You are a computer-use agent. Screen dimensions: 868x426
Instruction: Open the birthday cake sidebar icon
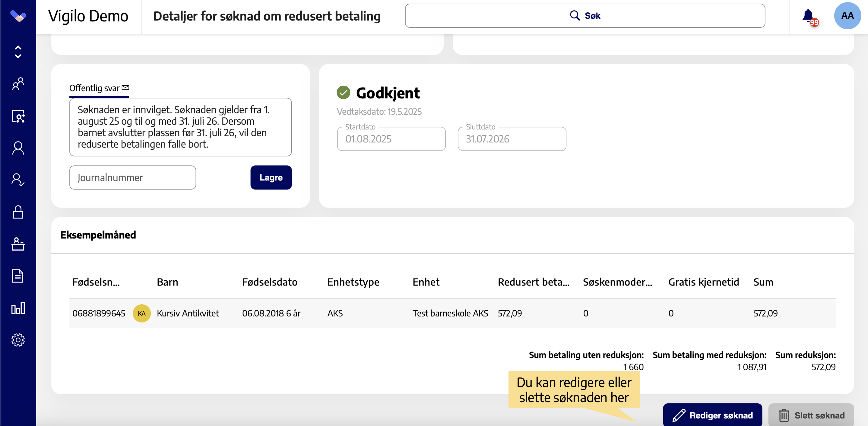click(18, 244)
